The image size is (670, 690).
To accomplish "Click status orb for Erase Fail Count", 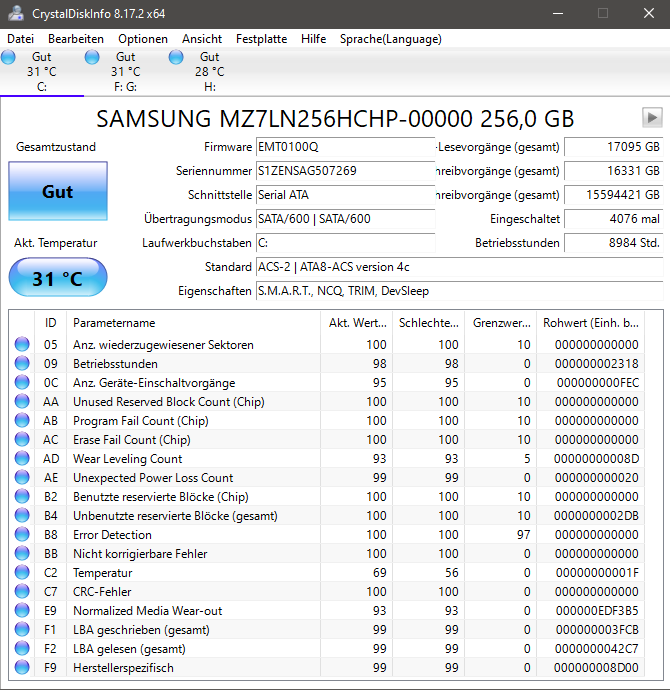I will [22, 439].
